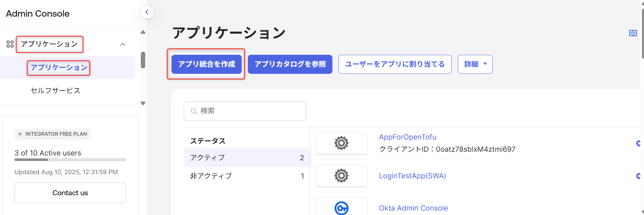The width and height of the screenshot is (644, 215).
Task: Click the active users progress bar
Action: 70,160
